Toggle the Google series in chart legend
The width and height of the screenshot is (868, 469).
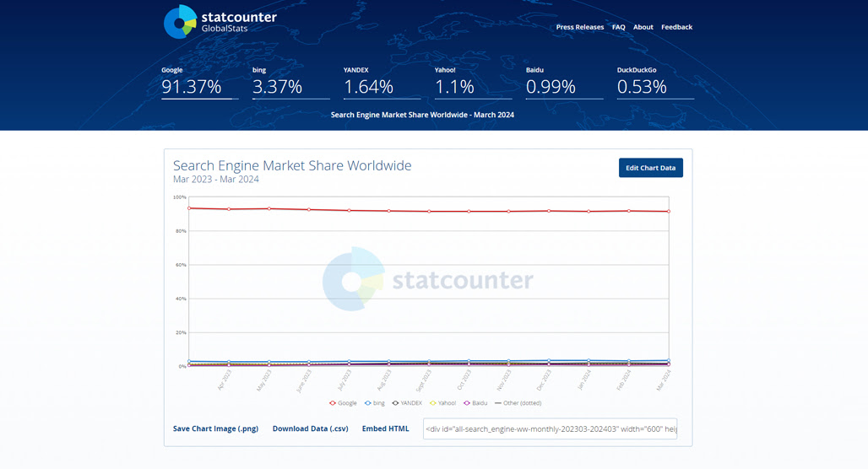click(343, 403)
